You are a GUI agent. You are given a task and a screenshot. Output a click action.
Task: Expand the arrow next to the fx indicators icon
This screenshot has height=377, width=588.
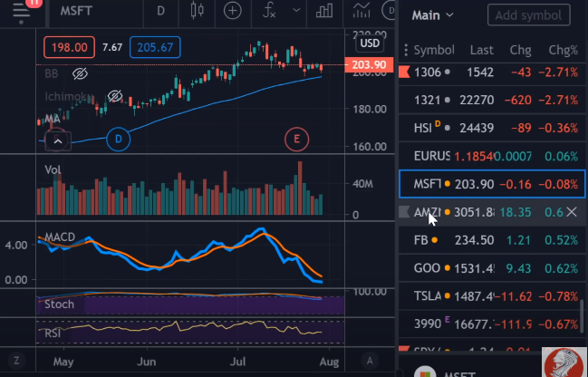296,10
